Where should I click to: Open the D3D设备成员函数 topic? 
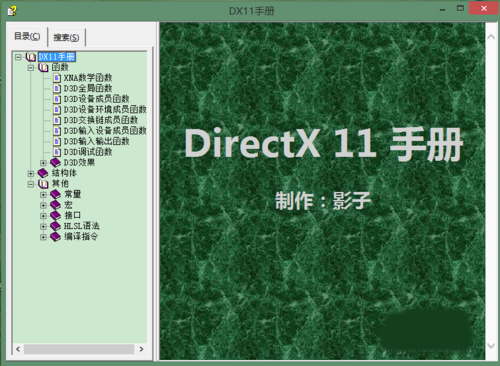point(97,99)
